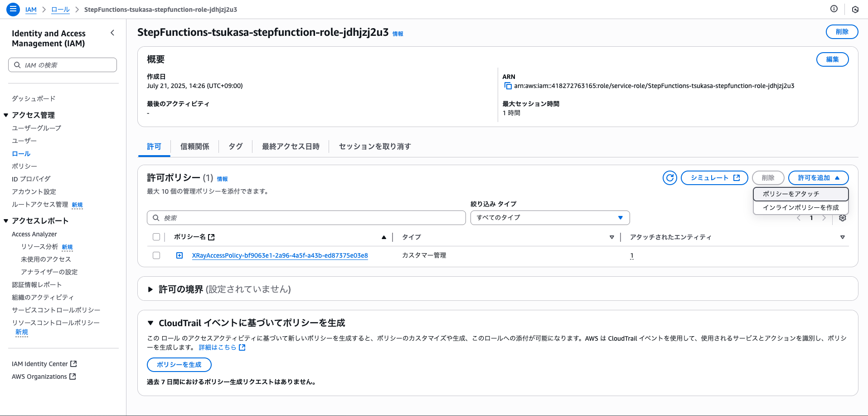Open the hamburger navigation menu
Screen dimensions: 868x416
pos(13,9)
